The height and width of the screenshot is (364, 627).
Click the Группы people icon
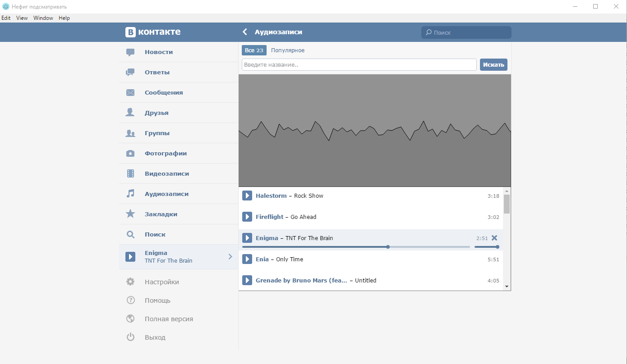(x=130, y=133)
